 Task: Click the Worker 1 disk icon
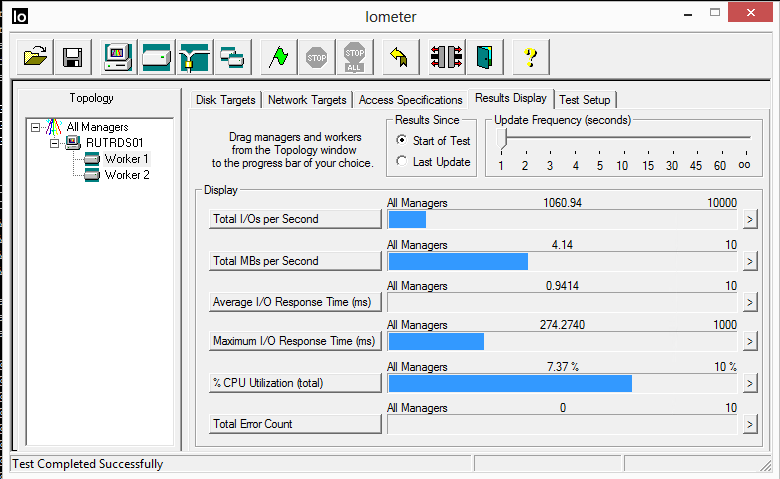click(x=92, y=159)
